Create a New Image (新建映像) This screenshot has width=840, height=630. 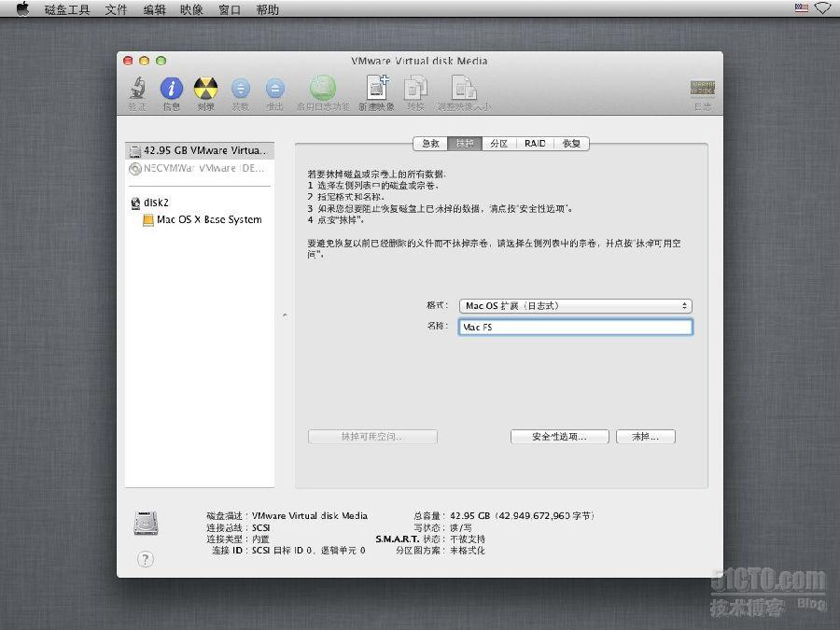click(x=377, y=88)
